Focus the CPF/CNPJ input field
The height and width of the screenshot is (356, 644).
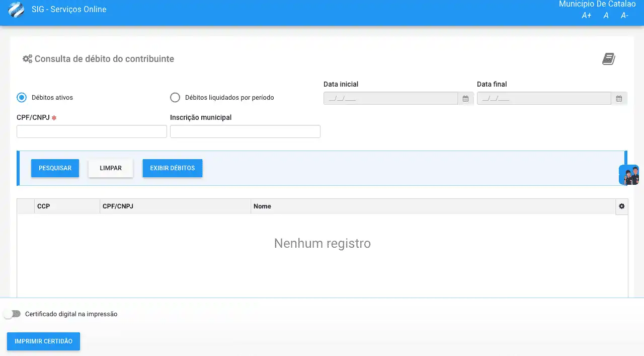point(92,131)
